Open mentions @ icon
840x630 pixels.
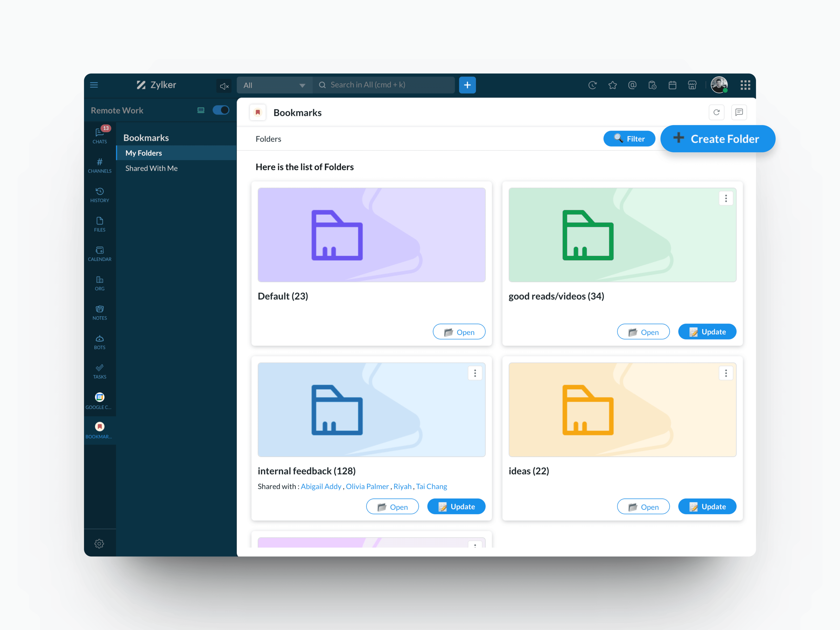(x=632, y=85)
